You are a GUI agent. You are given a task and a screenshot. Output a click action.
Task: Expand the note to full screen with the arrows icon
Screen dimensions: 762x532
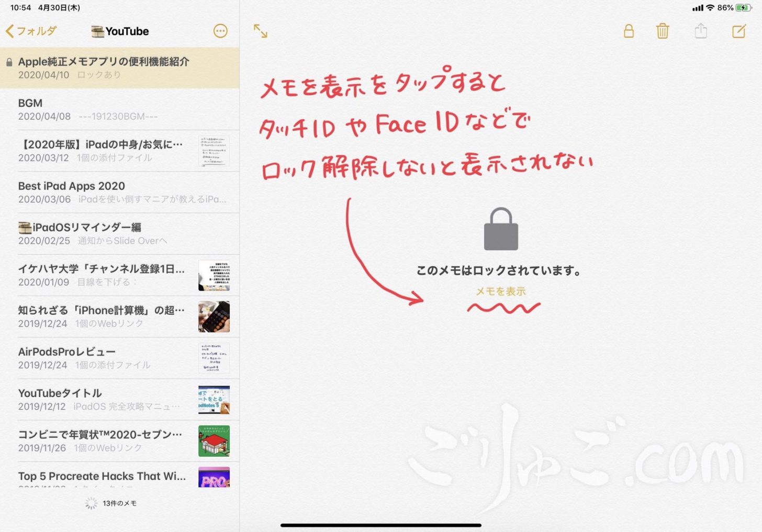[260, 31]
